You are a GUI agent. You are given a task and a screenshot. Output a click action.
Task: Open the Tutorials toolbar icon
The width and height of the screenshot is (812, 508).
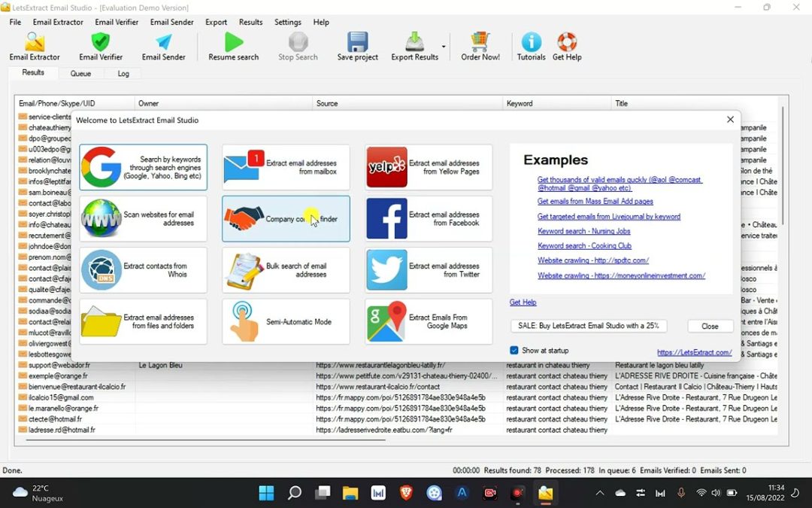click(x=532, y=47)
